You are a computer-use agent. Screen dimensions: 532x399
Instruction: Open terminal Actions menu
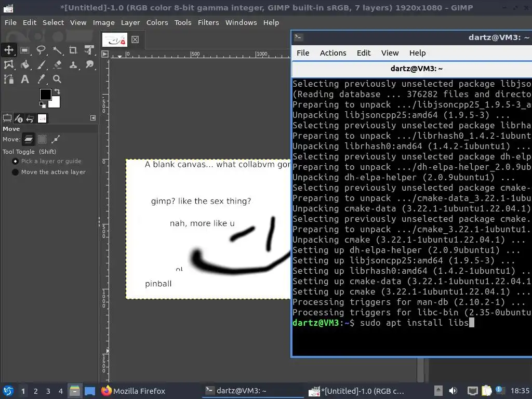[x=333, y=53]
